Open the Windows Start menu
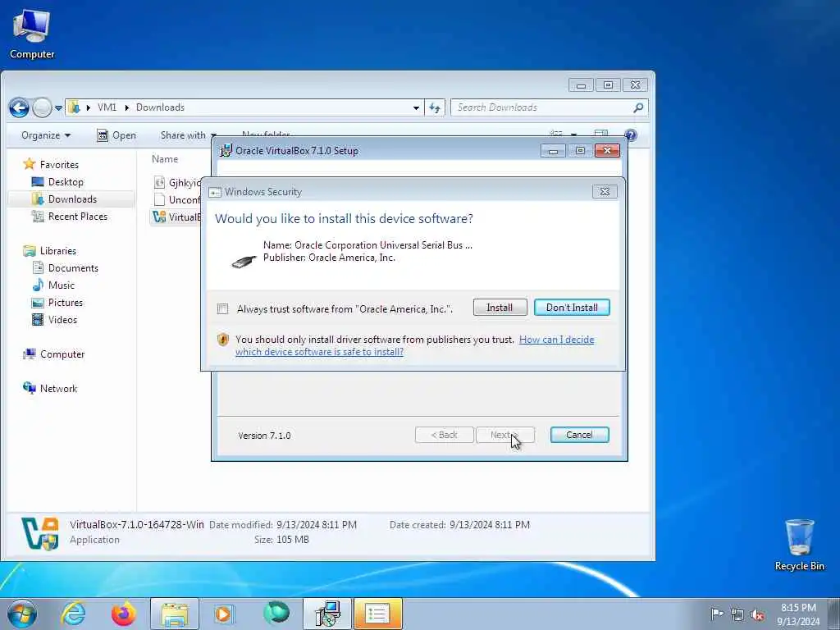Image resolution: width=840 pixels, height=630 pixels. 22,614
